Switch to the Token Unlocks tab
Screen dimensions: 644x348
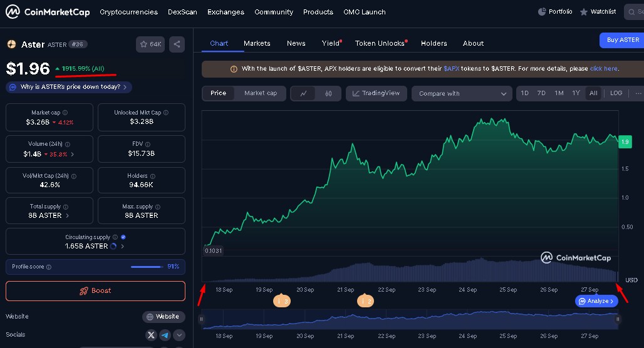pos(380,43)
